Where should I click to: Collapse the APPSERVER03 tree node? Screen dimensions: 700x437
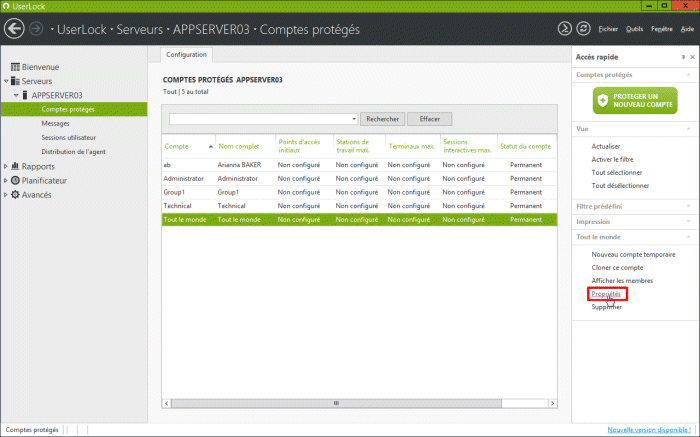16,95
